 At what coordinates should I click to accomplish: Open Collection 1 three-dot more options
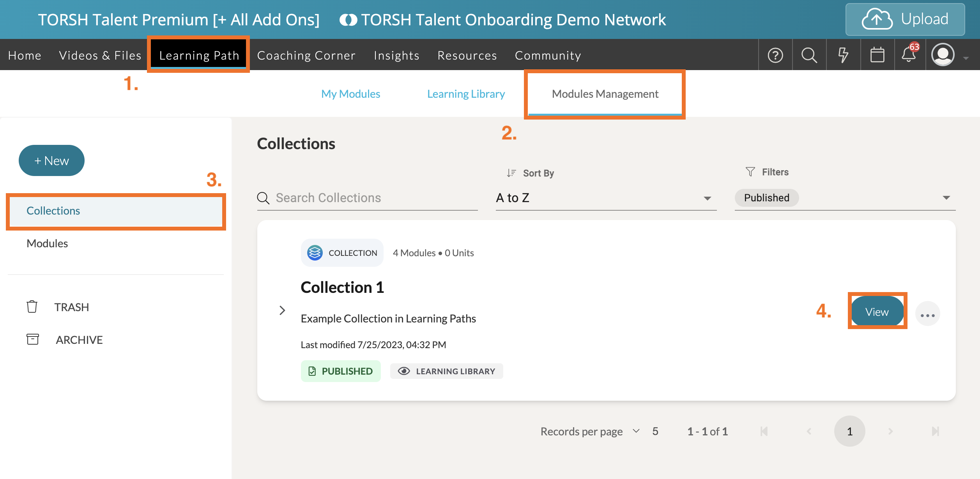[928, 314]
